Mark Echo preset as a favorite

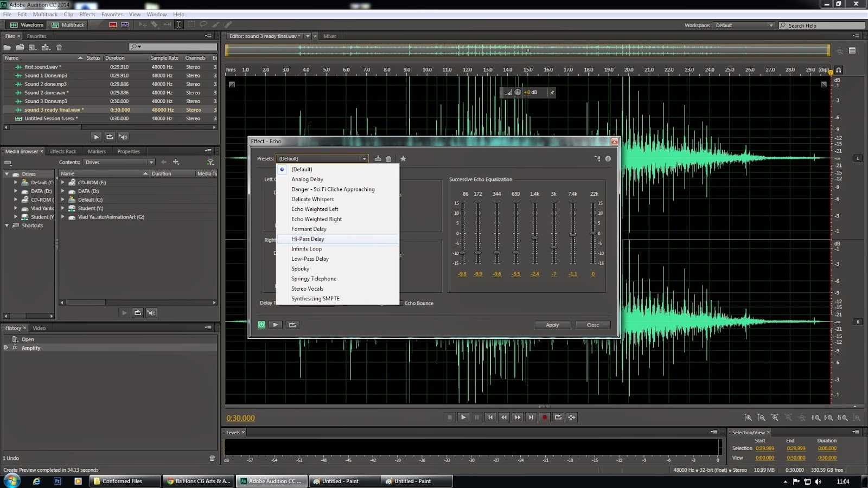click(x=403, y=159)
